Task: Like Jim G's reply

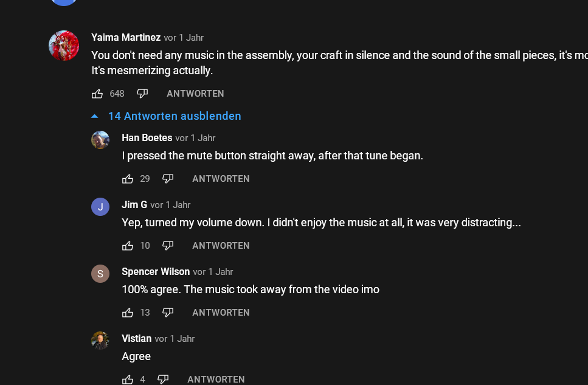Action: pyautogui.click(x=128, y=246)
